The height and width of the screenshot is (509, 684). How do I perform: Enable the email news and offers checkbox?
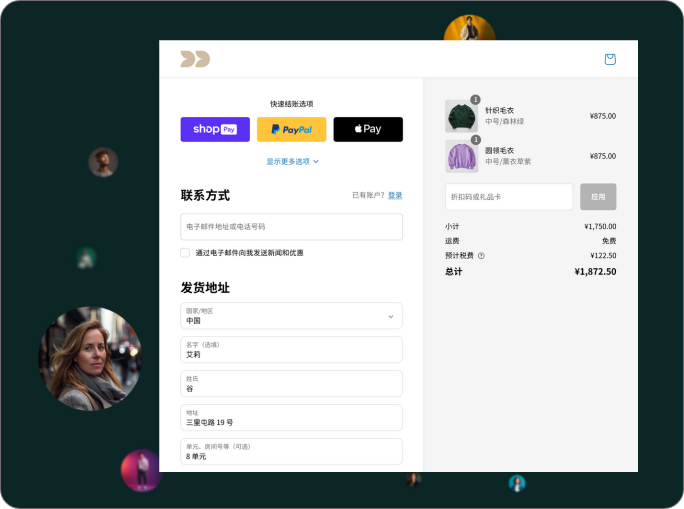coord(185,253)
